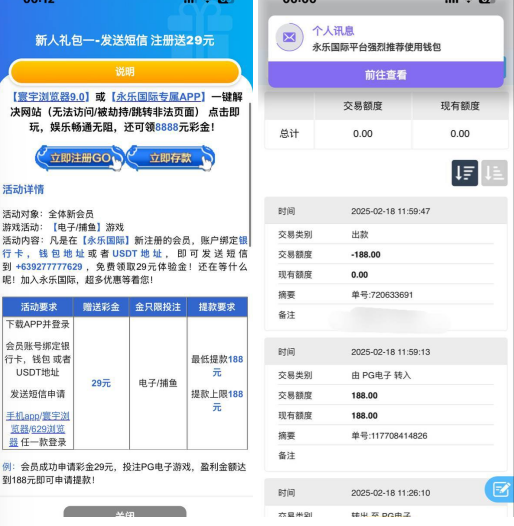Click the timestamp 2025-02-18 11:26:10
The image size is (514, 526).
point(391,493)
